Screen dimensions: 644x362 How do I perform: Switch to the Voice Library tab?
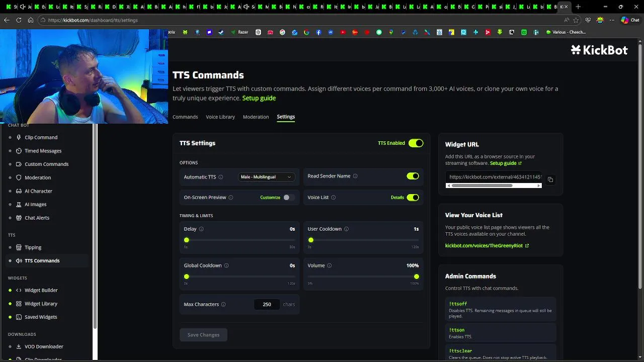point(220,117)
